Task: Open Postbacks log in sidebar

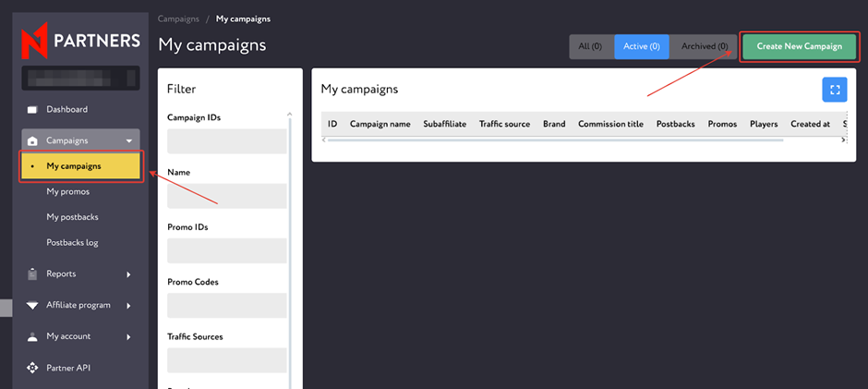Action: 72,243
